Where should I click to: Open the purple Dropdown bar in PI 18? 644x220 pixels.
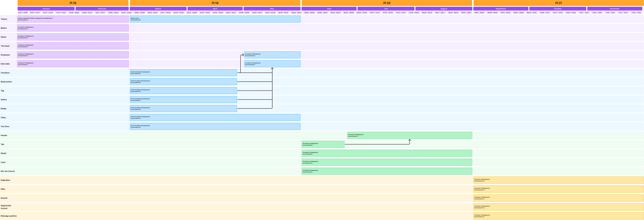point(73,55)
